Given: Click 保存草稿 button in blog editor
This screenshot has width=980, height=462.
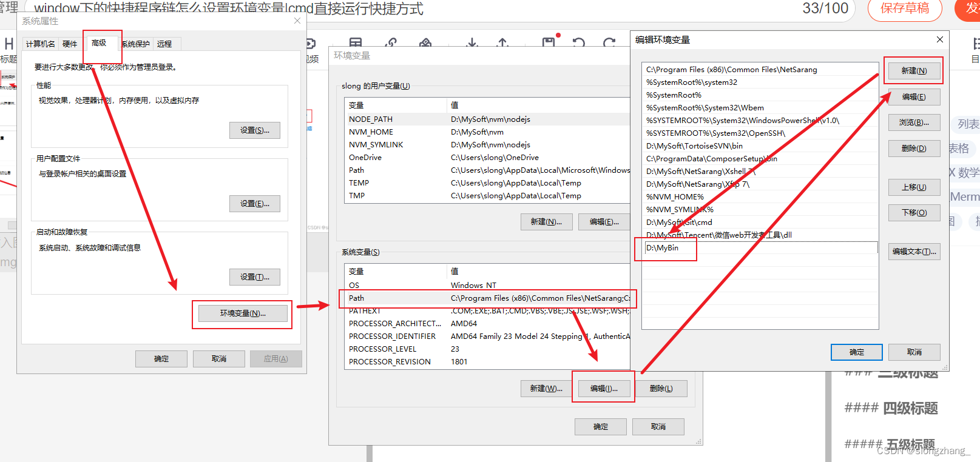Looking at the screenshot, I should (905, 8).
